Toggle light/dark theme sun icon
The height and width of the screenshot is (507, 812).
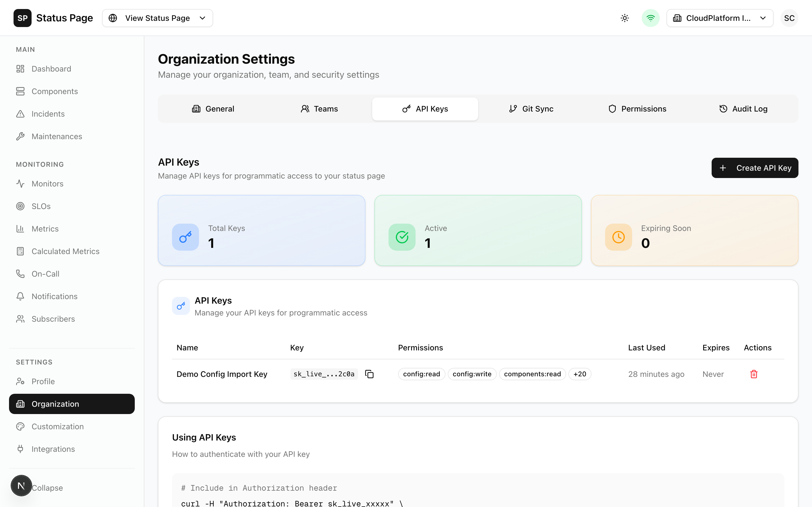tap(625, 18)
